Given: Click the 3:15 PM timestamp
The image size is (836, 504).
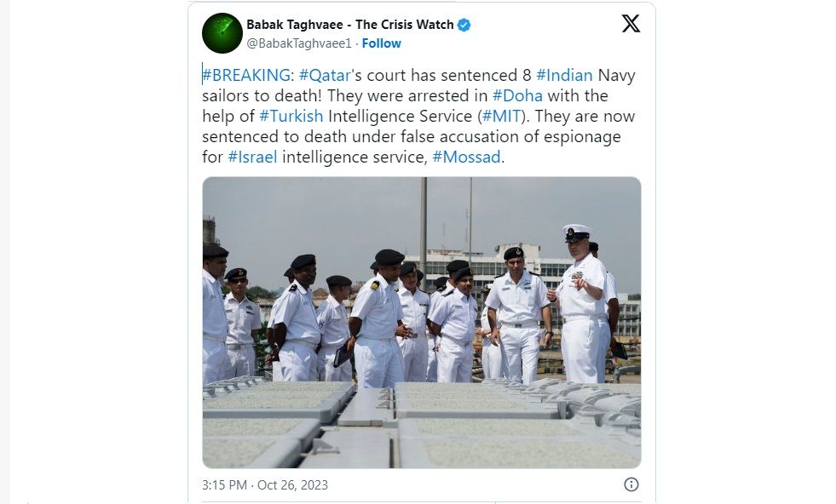Looking at the screenshot, I should tap(224, 484).
